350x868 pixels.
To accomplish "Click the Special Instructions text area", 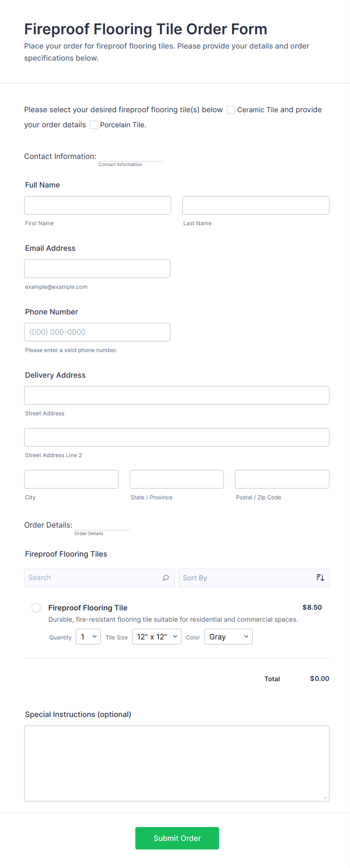I will pos(177,763).
